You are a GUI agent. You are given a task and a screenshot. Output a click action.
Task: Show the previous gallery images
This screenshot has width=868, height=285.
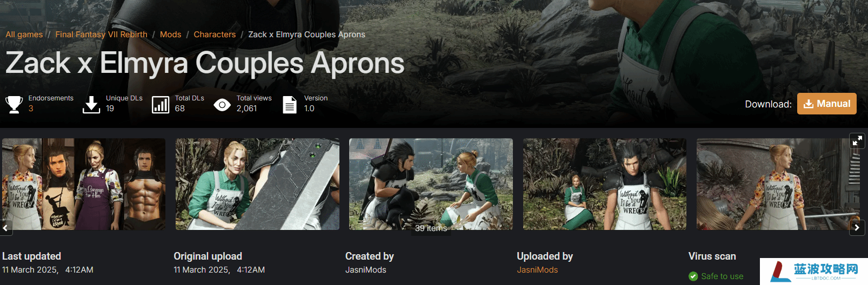pos(5,228)
